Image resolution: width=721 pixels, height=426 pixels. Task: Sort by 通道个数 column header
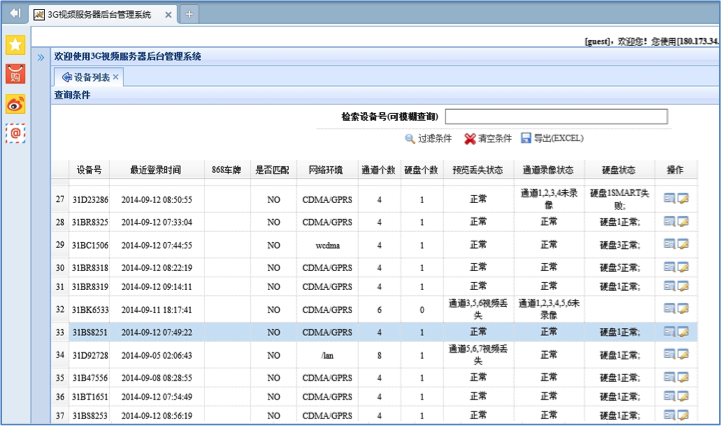(x=378, y=170)
